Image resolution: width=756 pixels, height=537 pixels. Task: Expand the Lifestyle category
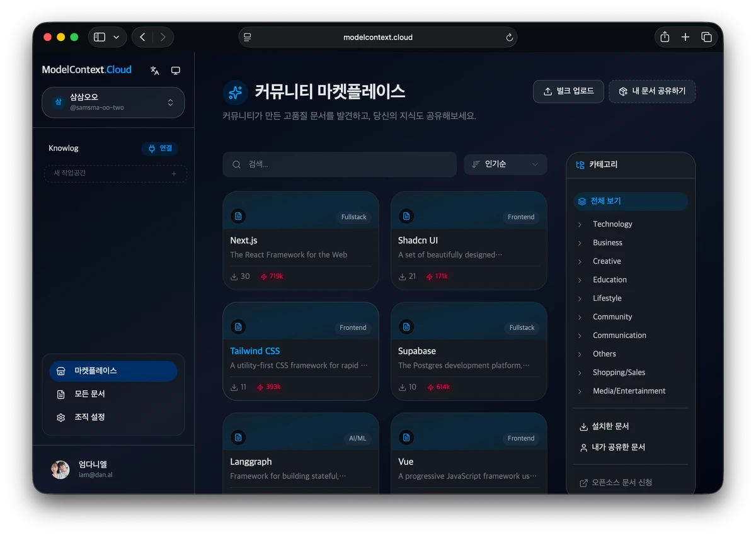pyautogui.click(x=580, y=298)
